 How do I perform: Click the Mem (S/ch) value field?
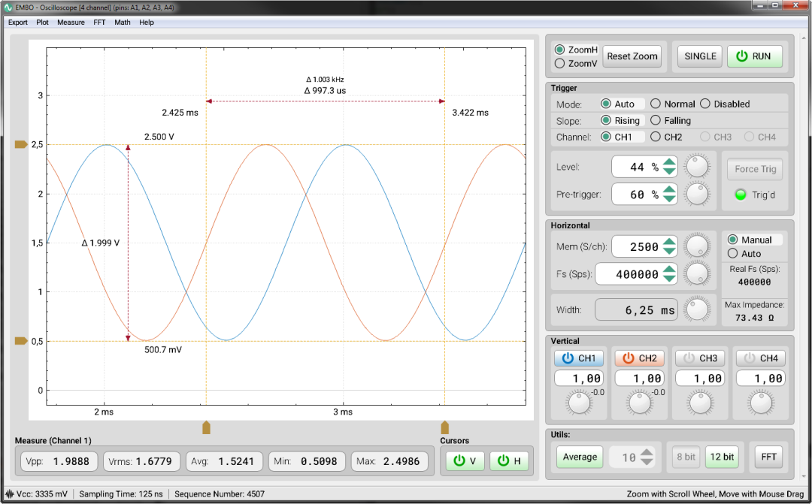637,246
